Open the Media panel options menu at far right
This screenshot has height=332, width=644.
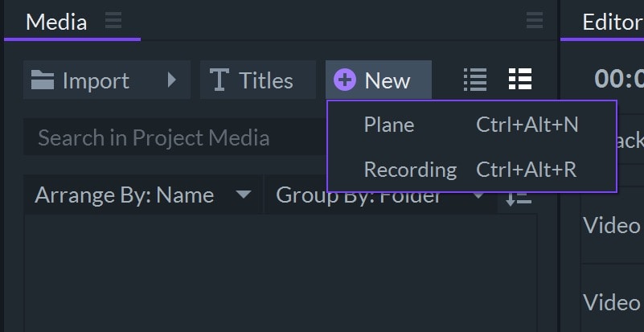(x=535, y=21)
